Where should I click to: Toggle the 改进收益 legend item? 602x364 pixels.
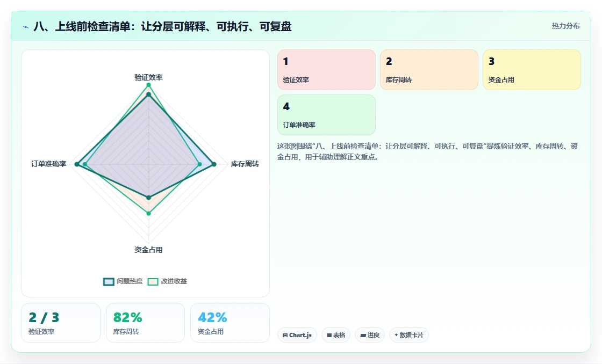click(167, 281)
